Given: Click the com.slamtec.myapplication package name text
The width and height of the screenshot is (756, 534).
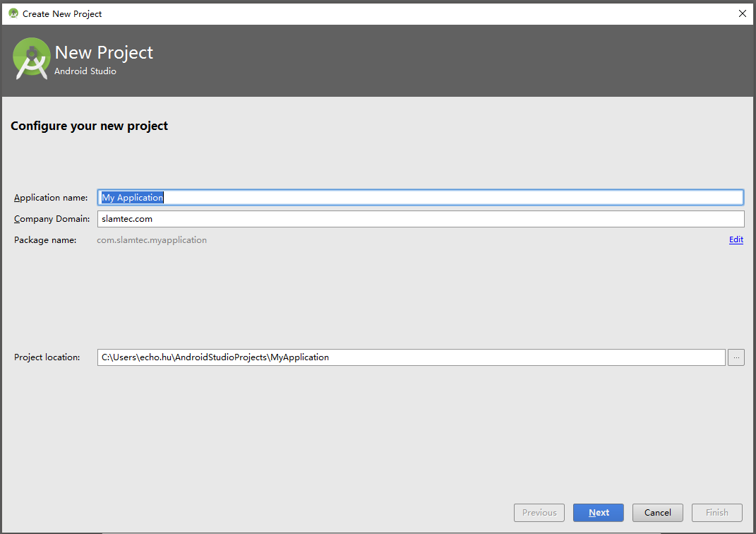Looking at the screenshot, I should pos(151,239).
